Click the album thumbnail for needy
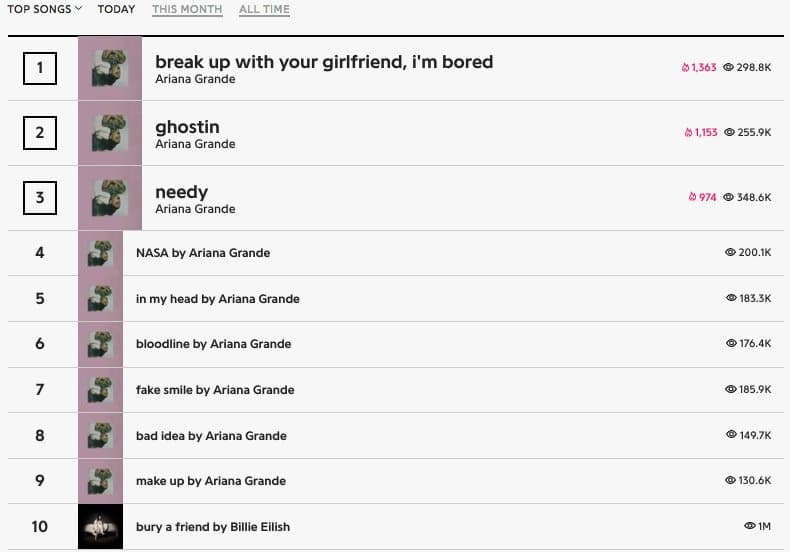790x552 pixels. tap(110, 198)
